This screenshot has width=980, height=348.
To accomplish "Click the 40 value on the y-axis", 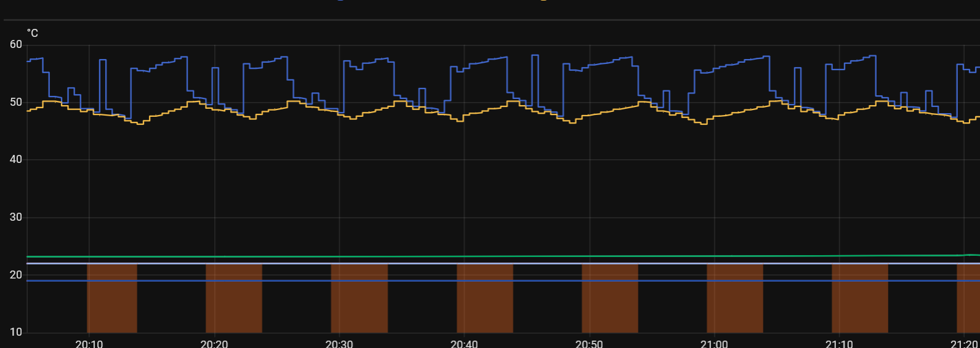I will 16,160.
